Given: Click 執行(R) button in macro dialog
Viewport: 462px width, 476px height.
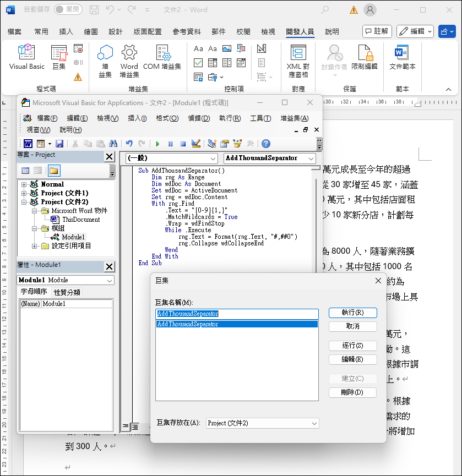Looking at the screenshot, I should (x=352, y=313).
